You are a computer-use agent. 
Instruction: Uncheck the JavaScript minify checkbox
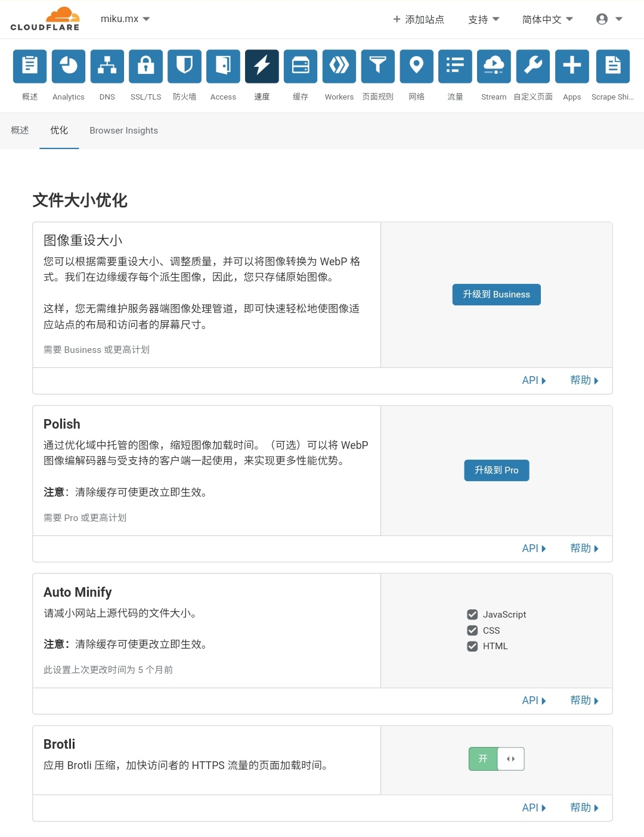click(x=472, y=615)
